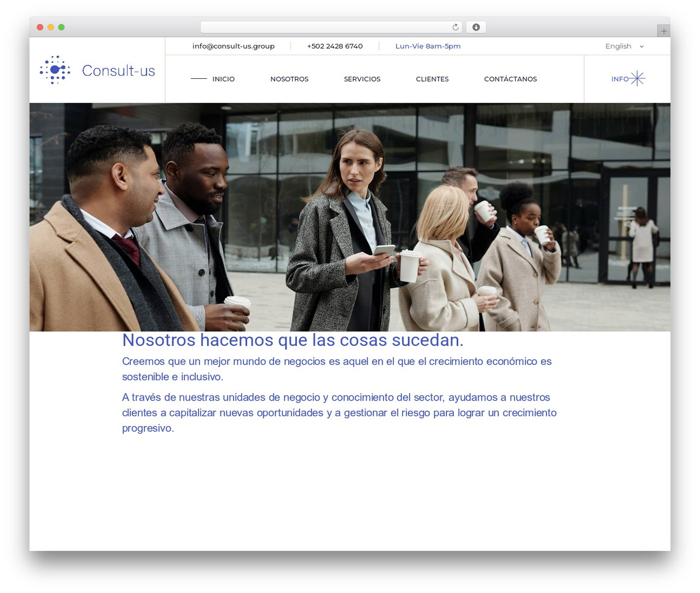Click the Consult-us brand name text

coord(119,71)
